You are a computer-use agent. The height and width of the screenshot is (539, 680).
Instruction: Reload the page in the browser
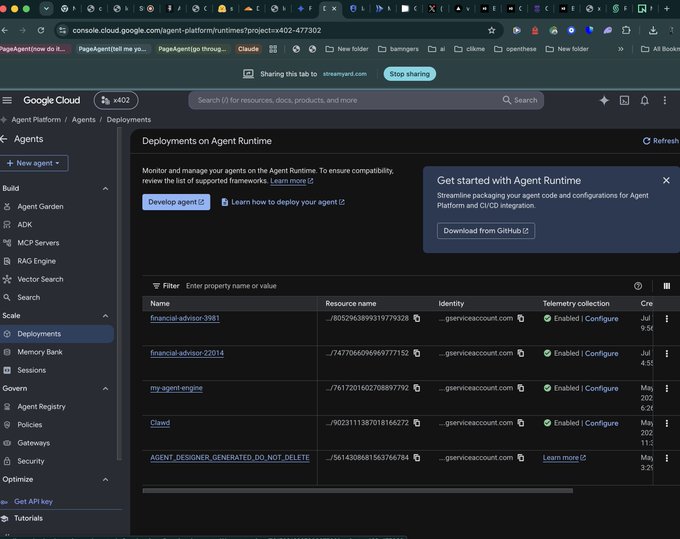41,30
